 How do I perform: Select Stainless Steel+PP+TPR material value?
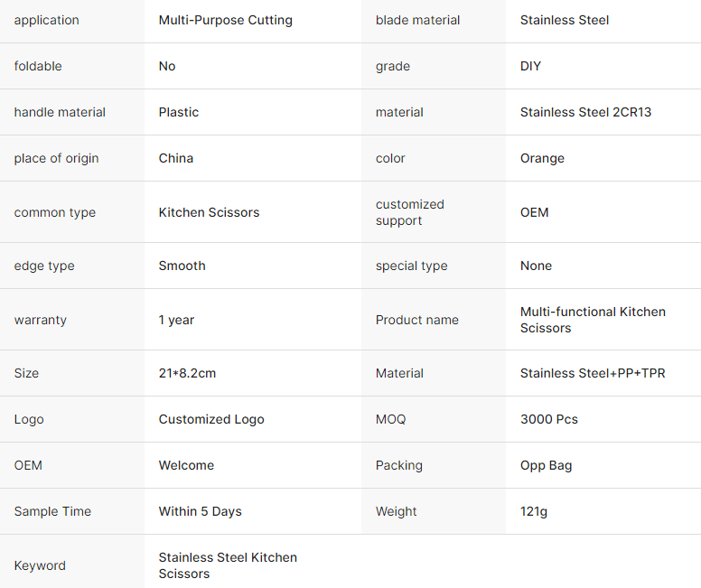(x=593, y=373)
